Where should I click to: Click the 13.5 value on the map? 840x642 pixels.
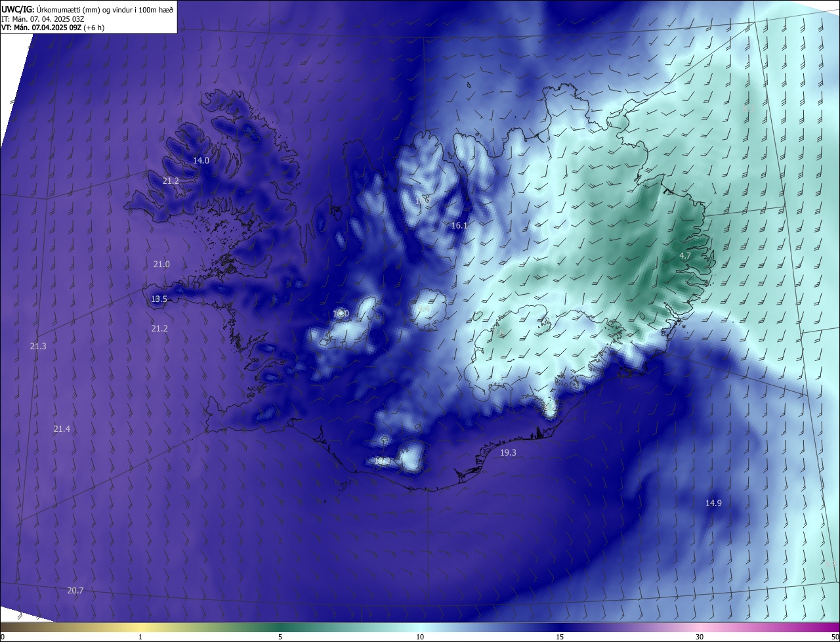159,299
